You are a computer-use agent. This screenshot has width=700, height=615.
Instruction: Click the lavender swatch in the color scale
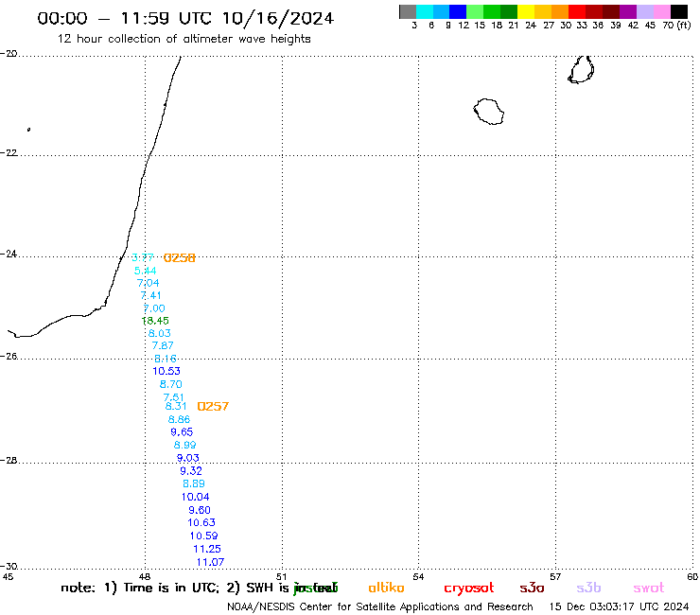click(645, 11)
